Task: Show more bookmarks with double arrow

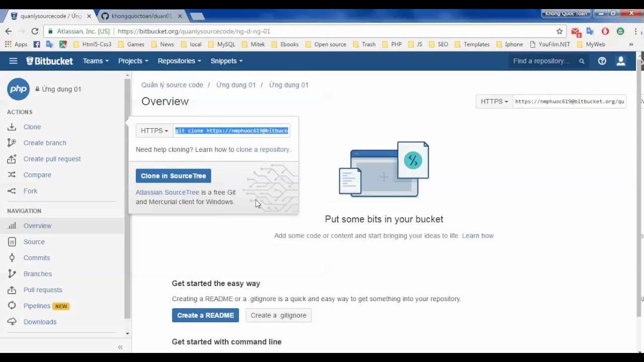Action: (631, 44)
